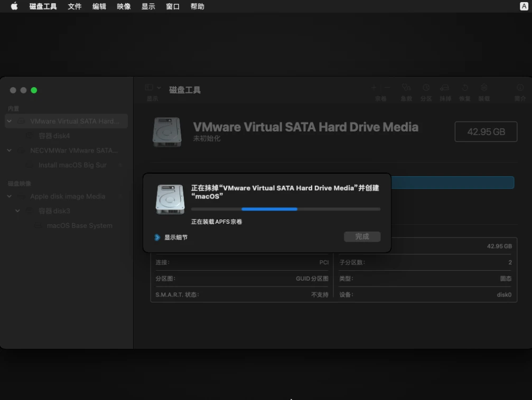Click the VMware Virtual SATA Hard Drive Media title
Image resolution: width=532 pixels, height=400 pixels.
click(305, 127)
